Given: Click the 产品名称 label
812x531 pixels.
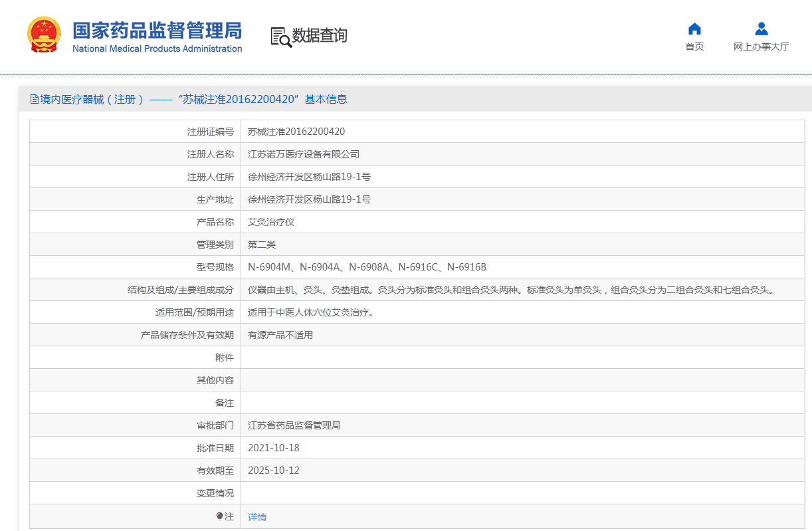Looking at the screenshot, I should 215,222.
